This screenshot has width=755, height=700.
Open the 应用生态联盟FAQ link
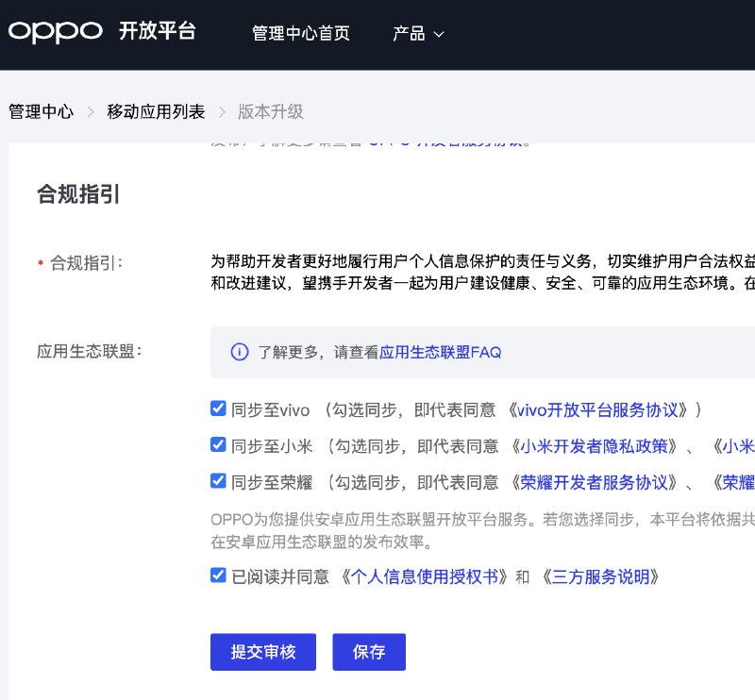(441, 352)
